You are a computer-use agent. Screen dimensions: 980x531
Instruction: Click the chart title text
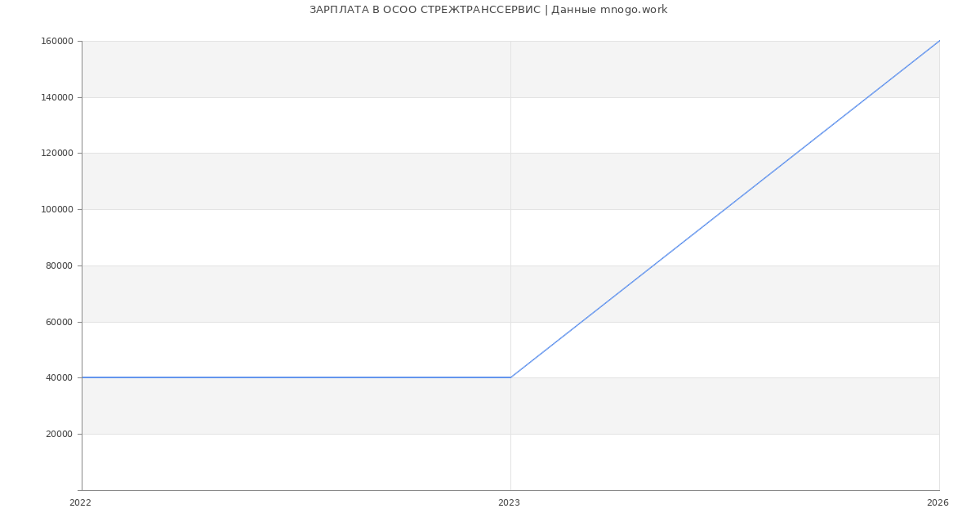click(x=488, y=10)
